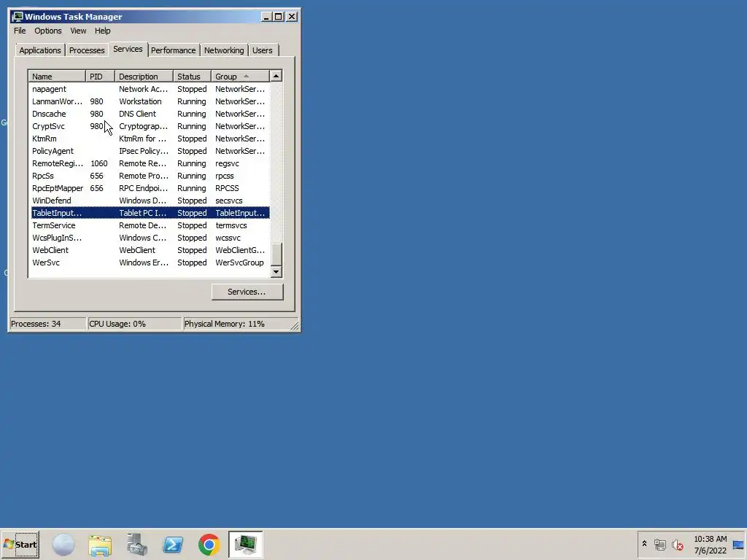Screen dimensions: 747x560
Task: Close the Task Manager window
Action: 292,17
